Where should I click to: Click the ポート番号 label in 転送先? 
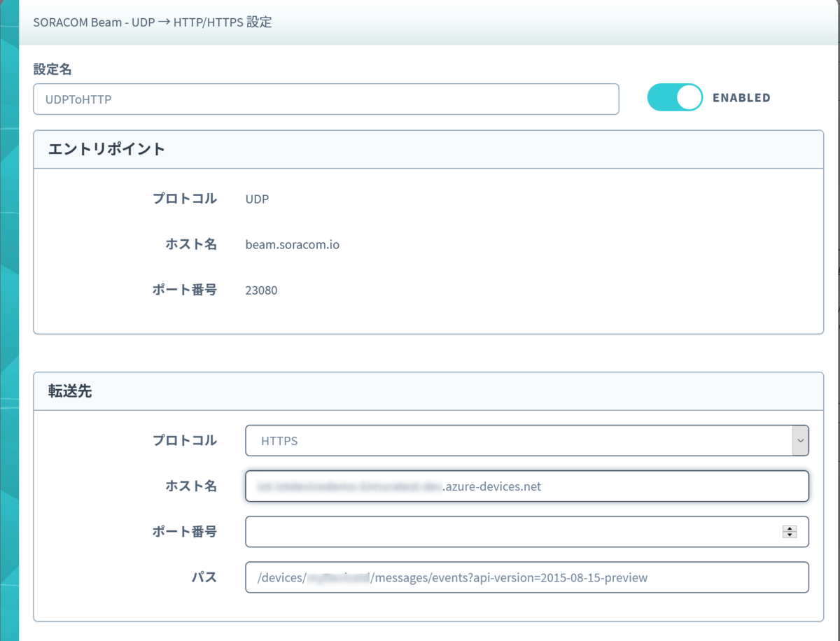185,532
